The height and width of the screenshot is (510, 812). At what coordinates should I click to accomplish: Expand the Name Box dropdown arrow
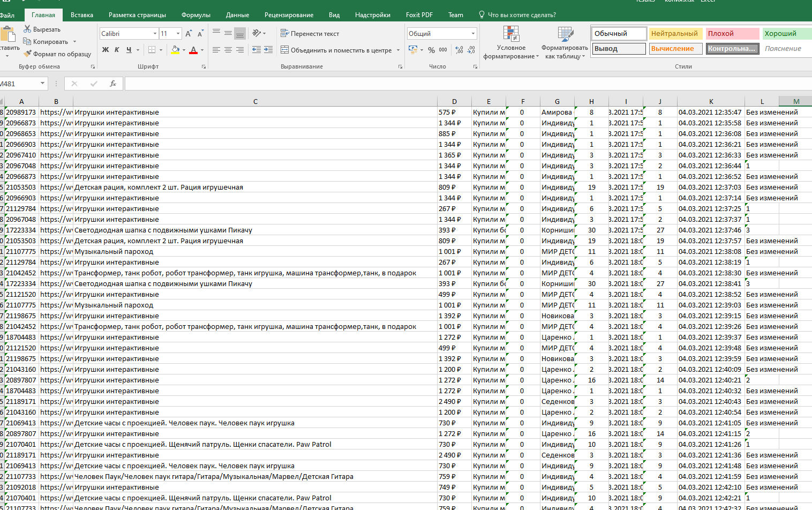click(42, 84)
